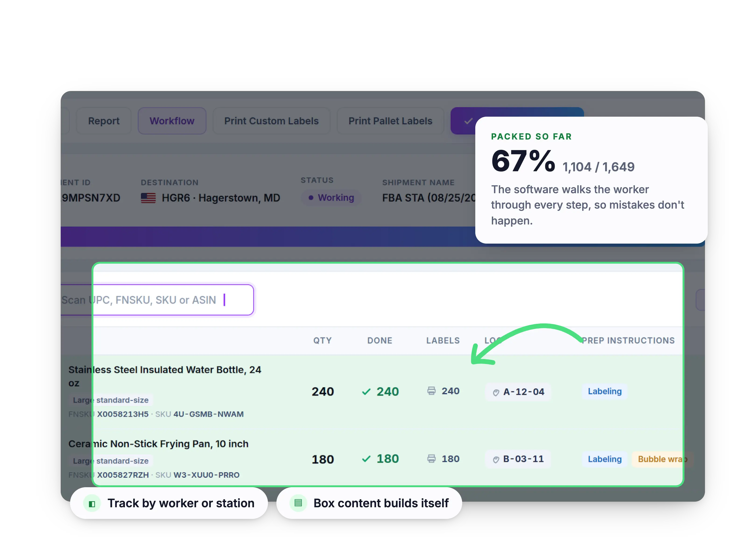Click the DONE column header
747x560 pixels.
tap(380, 340)
